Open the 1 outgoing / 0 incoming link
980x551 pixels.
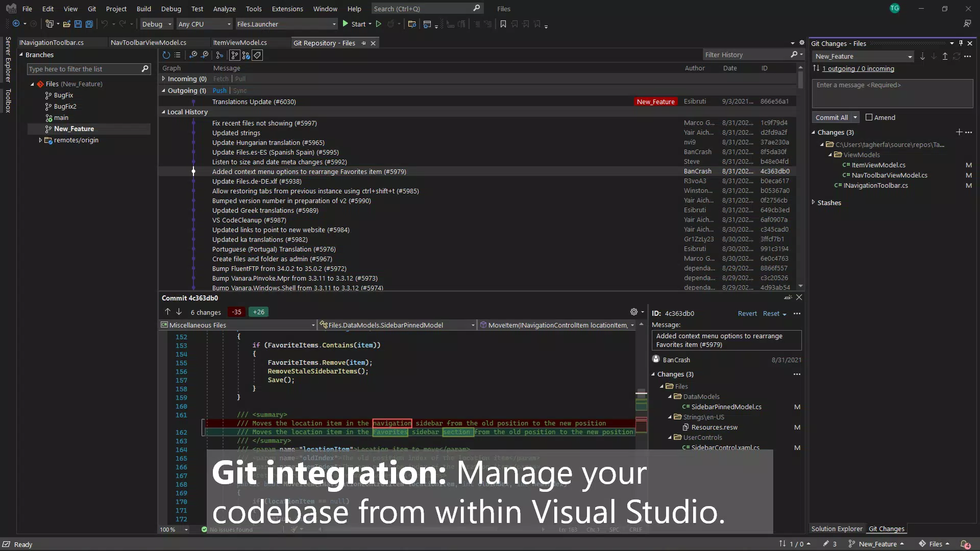click(858, 68)
